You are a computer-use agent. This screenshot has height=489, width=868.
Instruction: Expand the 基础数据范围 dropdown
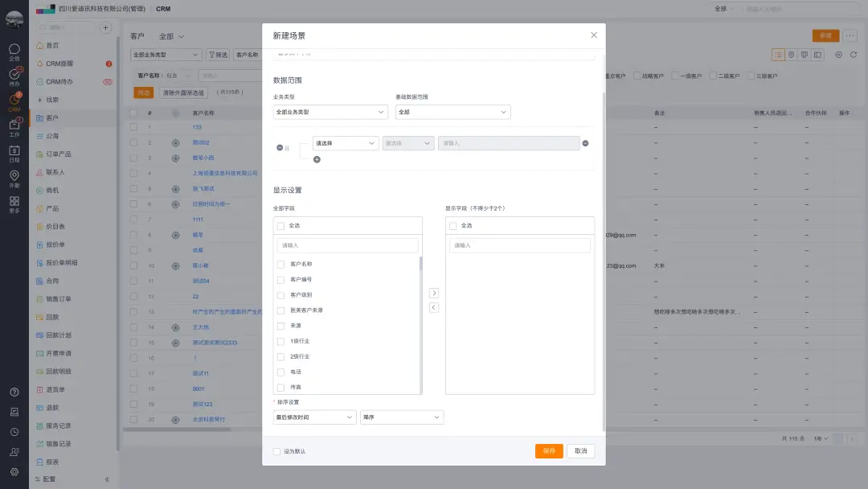(x=452, y=113)
